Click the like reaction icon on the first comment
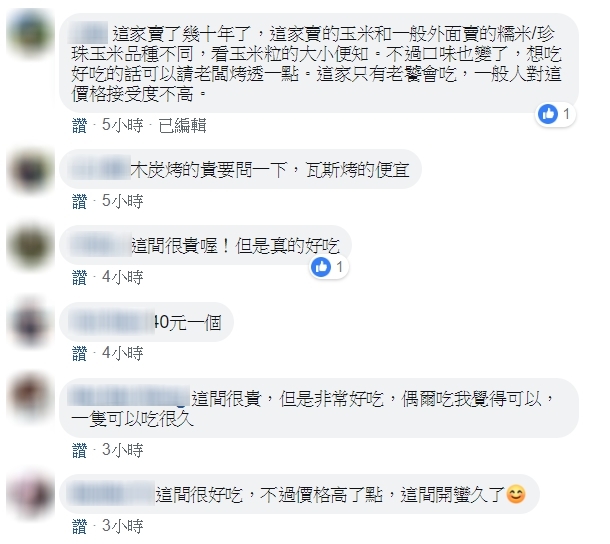The image size is (610, 544). pyautogui.click(x=548, y=114)
